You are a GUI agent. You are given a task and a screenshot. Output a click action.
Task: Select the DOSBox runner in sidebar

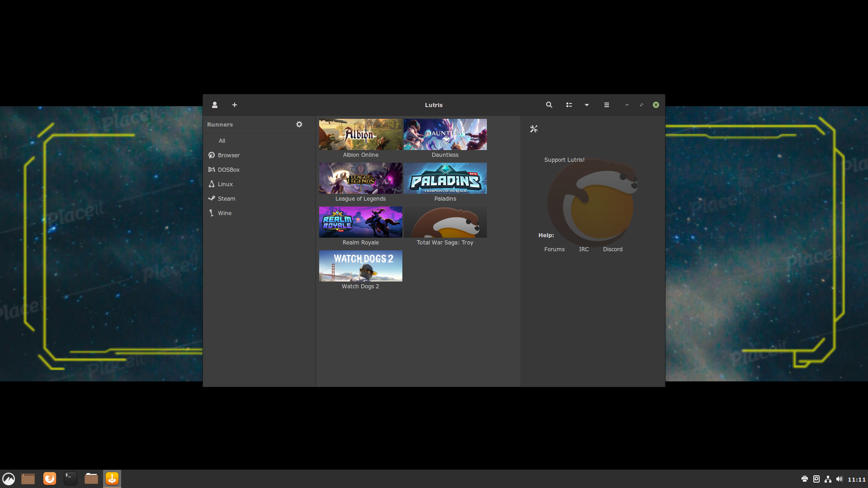(x=228, y=170)
